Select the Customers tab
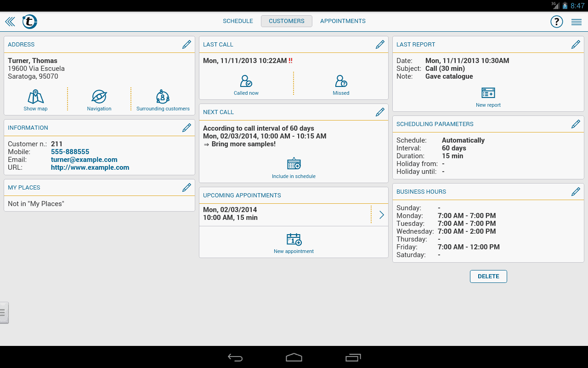 (x=287, y=21)
